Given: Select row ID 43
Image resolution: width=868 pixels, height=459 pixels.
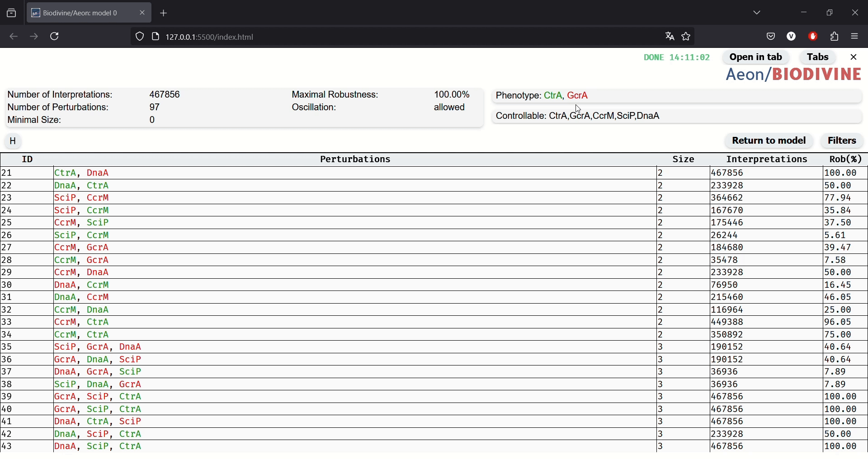Looking at the screenshot, I should point(7,447).
